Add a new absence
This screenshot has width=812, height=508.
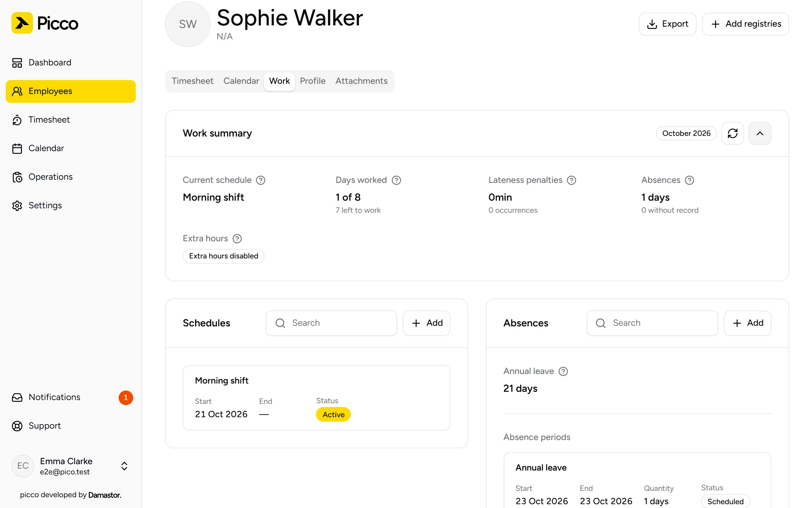pyautogui.click(x=747, y=323)
